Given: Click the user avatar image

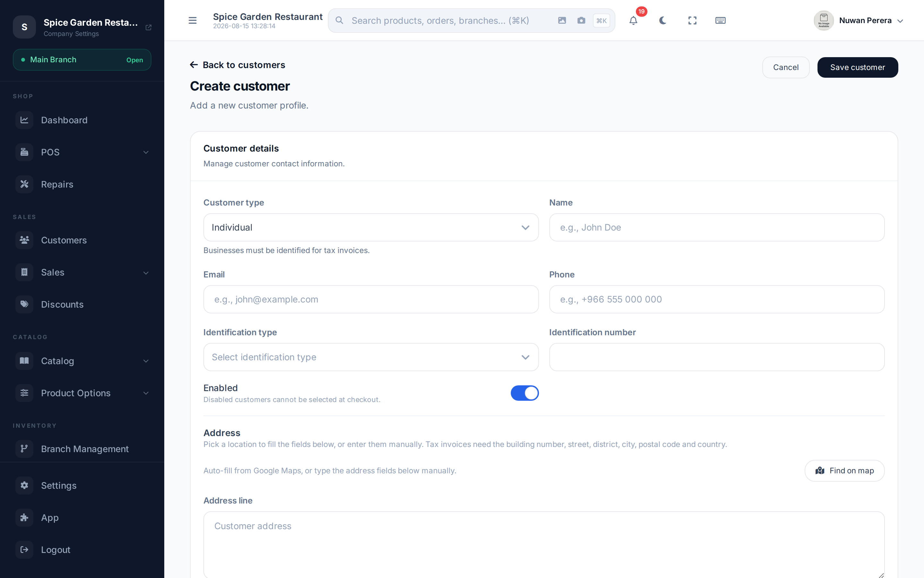Looking at the screenshot, I should (824, 21).
